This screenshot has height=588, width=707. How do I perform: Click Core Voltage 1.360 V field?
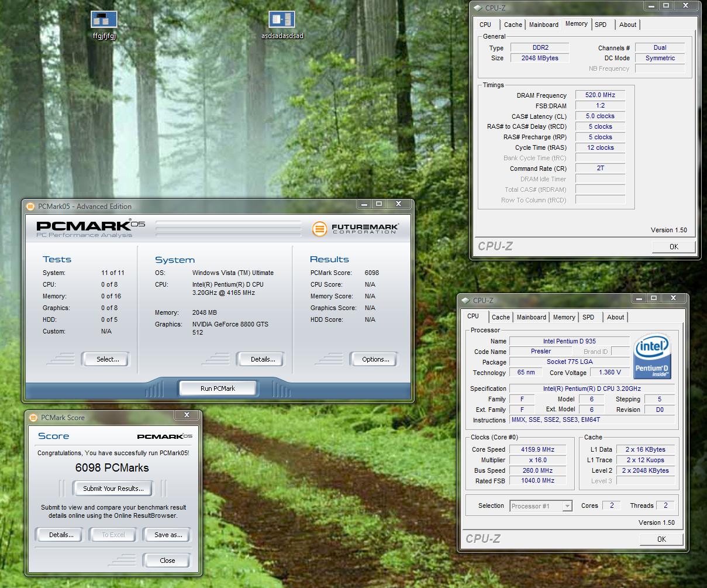click(x=610, y=372)
